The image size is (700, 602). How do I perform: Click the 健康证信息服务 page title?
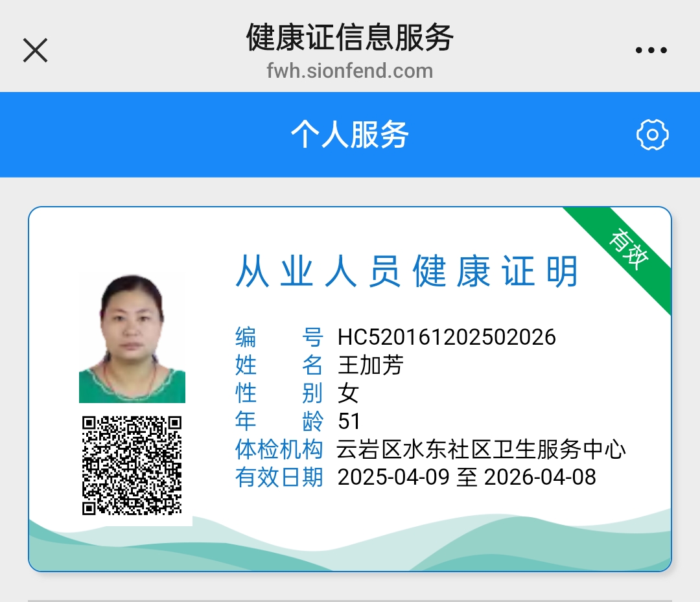349,37
